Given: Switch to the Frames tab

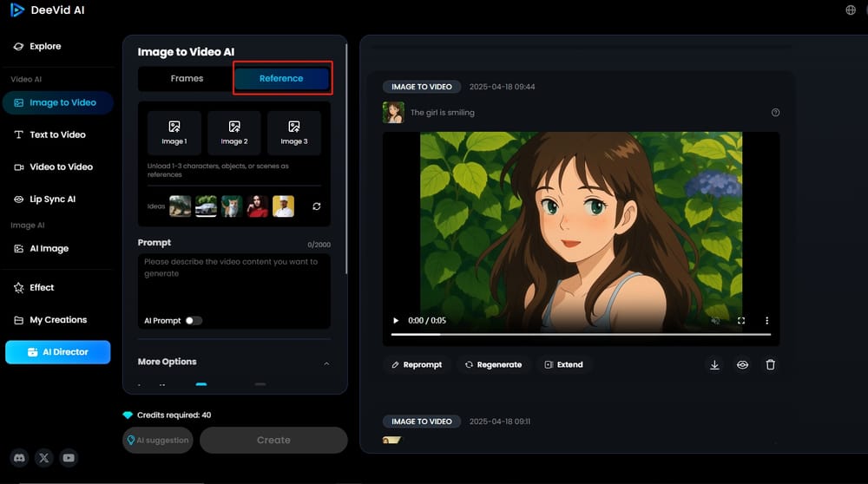Looking at the screenshot, I should click(187, 78).
